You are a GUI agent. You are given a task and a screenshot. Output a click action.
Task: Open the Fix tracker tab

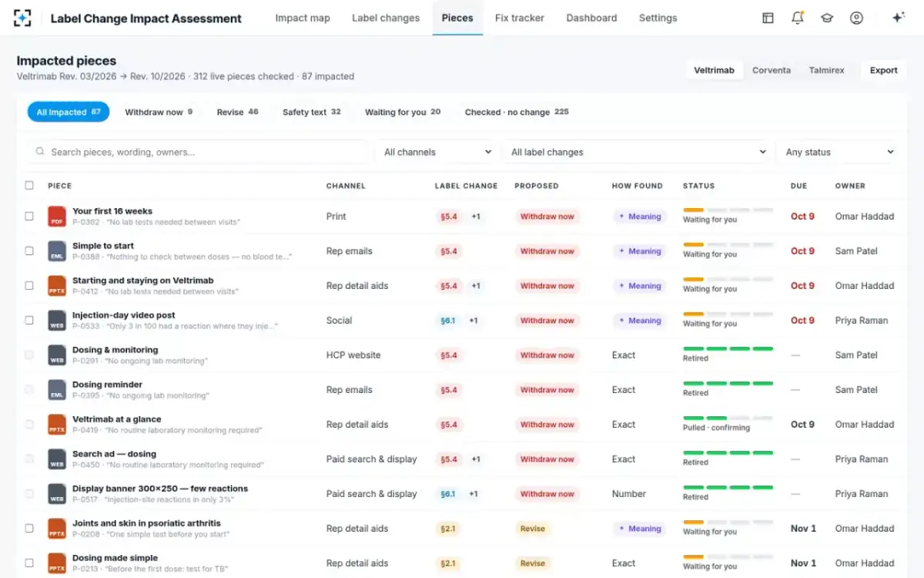pos(520,18)
